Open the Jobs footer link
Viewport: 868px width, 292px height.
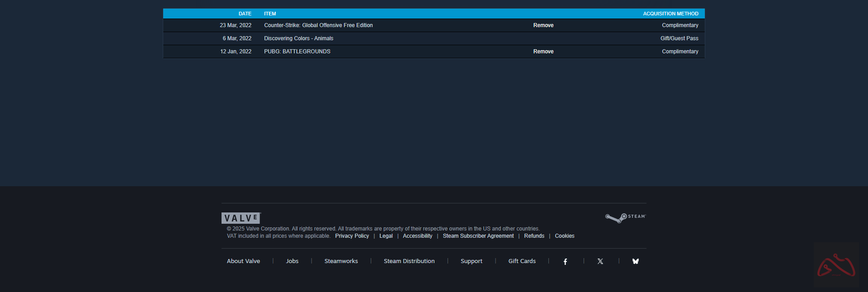[x=292, y=261]
